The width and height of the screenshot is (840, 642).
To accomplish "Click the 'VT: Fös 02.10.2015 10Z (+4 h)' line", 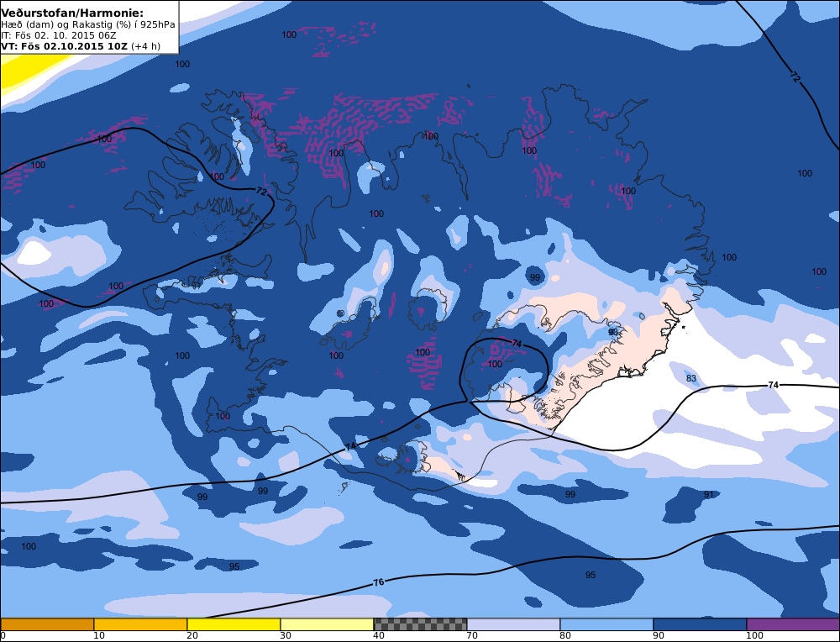I will (81, 46).
